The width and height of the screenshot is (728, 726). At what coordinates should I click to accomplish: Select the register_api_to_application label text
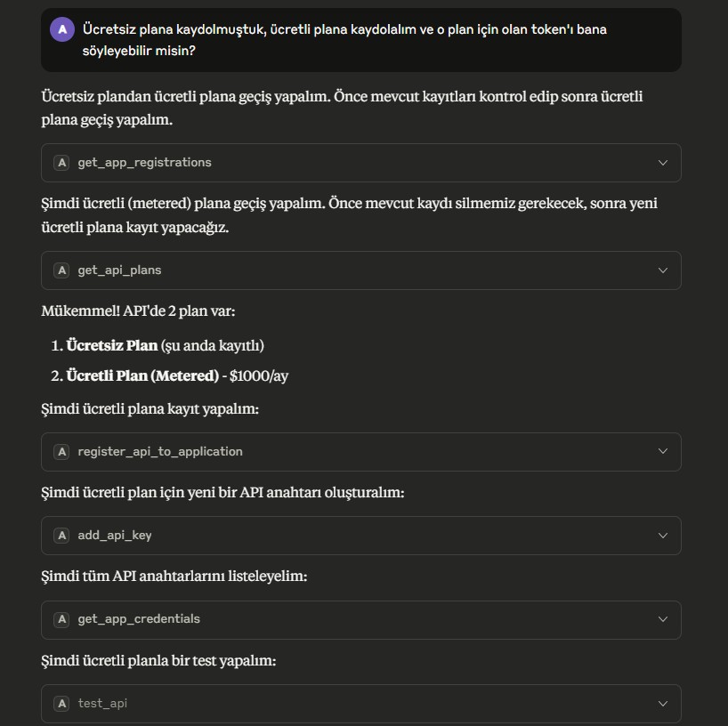tap(160, 452)
